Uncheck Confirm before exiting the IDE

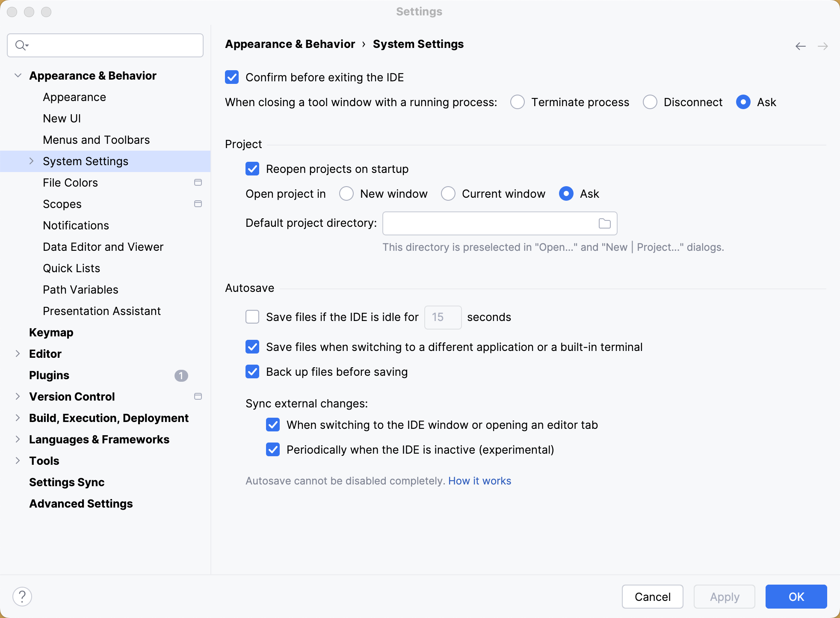point(232,77)
